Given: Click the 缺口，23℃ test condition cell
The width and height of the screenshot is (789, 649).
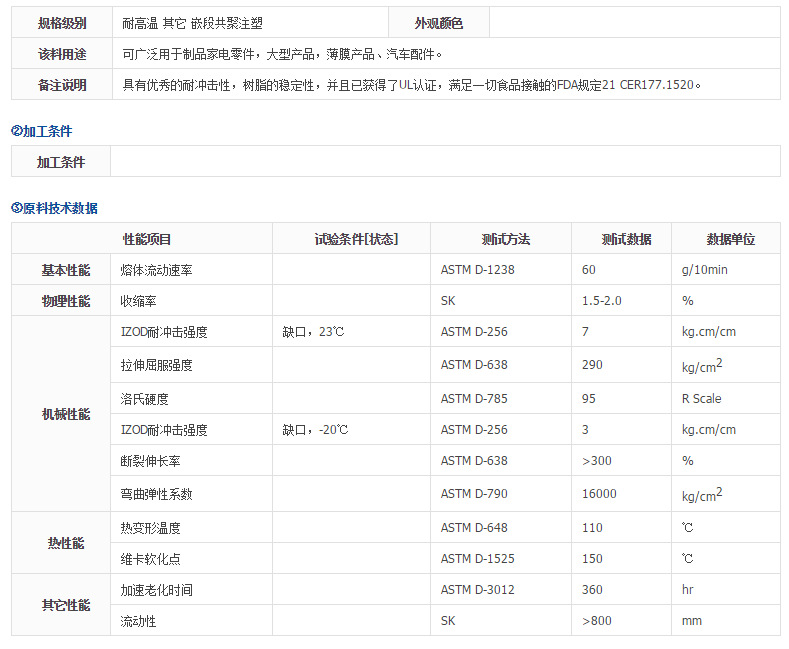Looking at the screenshot, I should click(x=351, y=332).
